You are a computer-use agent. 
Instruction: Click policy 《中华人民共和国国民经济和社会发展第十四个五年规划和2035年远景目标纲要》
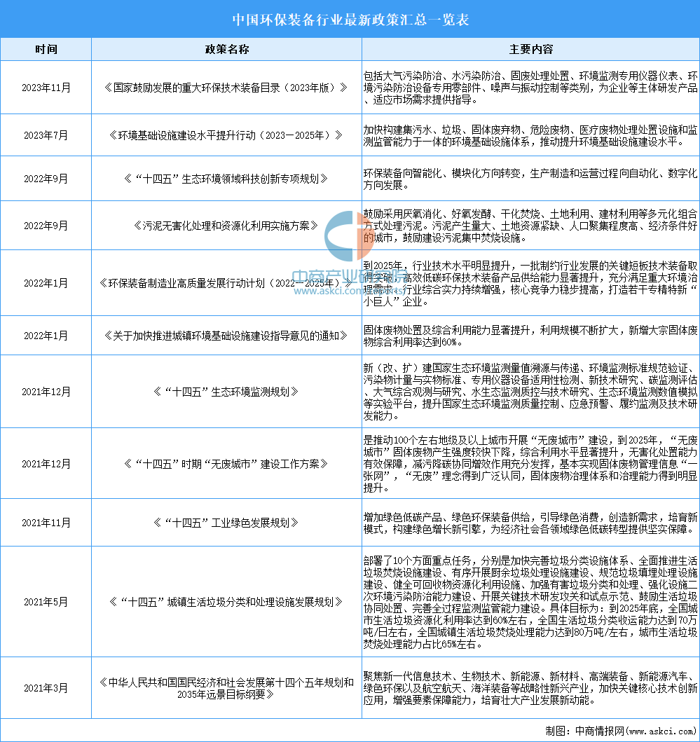pyautogui.click(x=226, y=689)
